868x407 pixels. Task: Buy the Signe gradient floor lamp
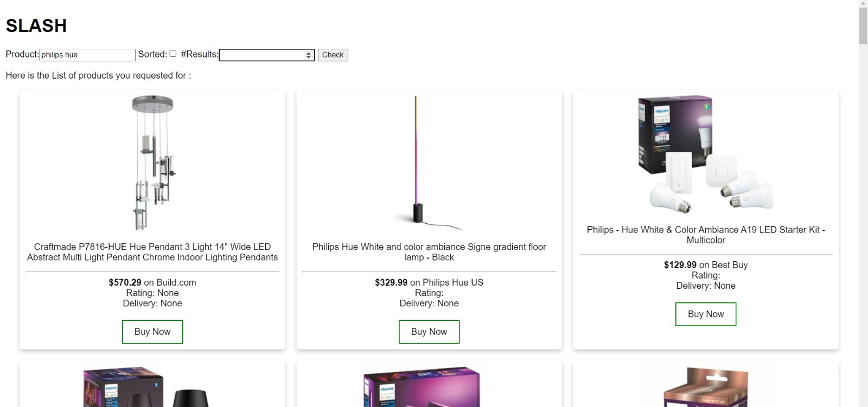[x=429, y=332]
